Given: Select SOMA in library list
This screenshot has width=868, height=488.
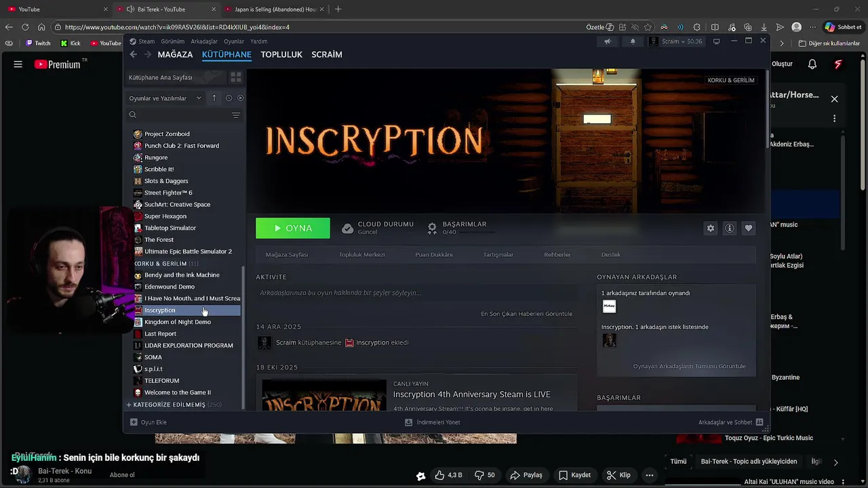Looking at the screenshot, I should point(153,357).
